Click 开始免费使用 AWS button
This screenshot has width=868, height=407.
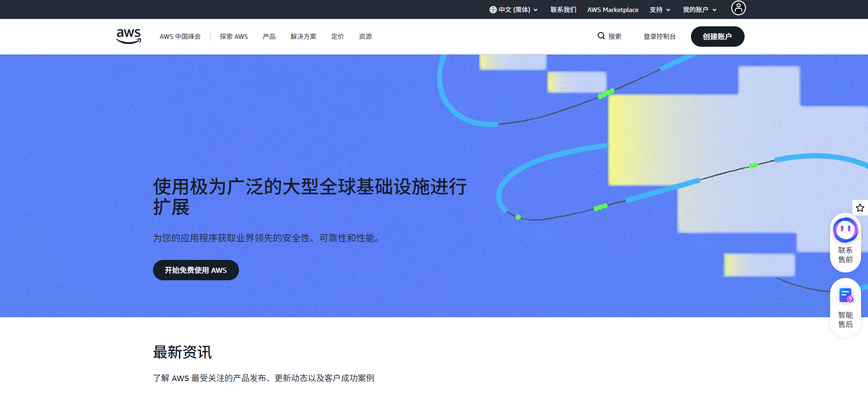click(196, 270)
